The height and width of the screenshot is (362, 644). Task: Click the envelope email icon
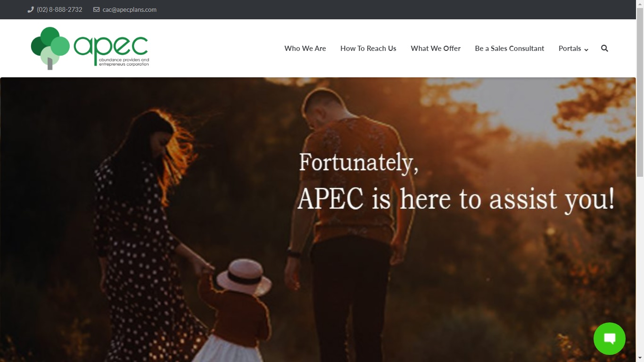(x=97, y=9)
